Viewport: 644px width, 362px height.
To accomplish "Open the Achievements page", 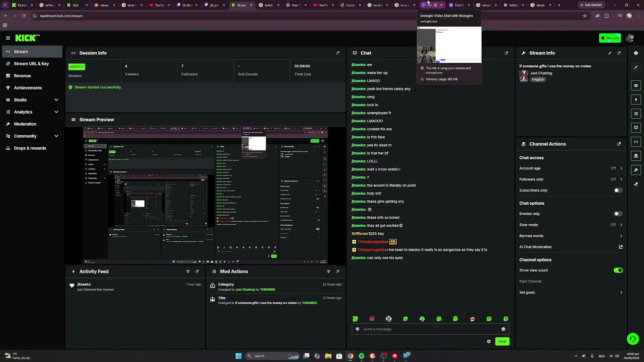I will click(x=32, y=88).
